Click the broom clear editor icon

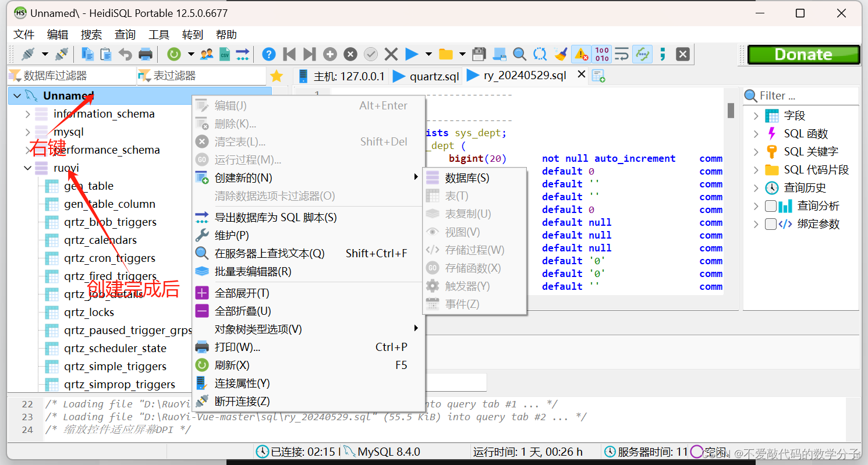pos(561,54)
